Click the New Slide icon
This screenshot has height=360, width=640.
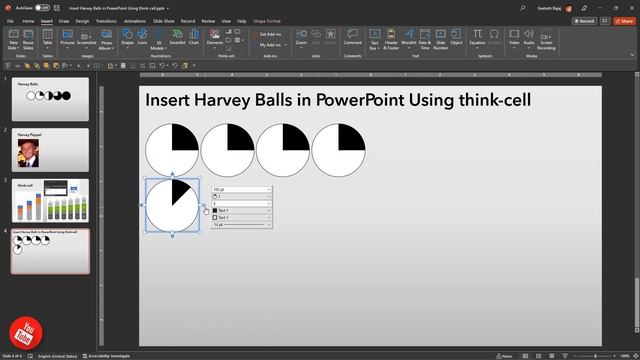point(13,40)
